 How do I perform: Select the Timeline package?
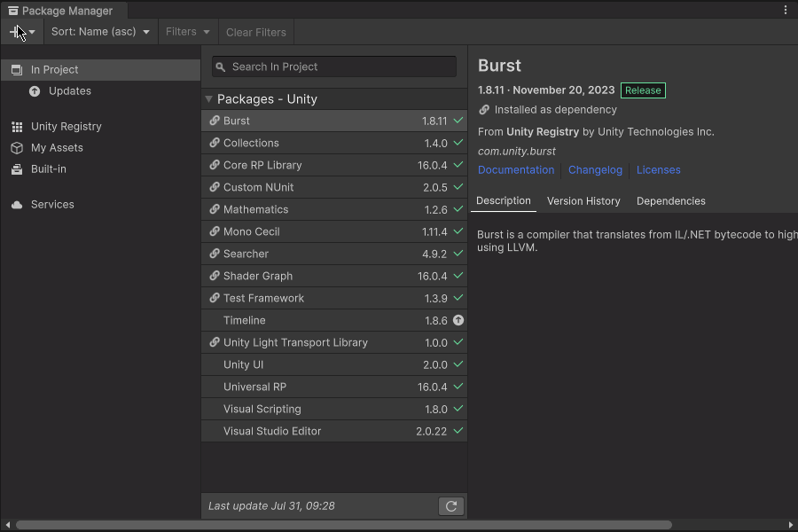click(334, 320)
